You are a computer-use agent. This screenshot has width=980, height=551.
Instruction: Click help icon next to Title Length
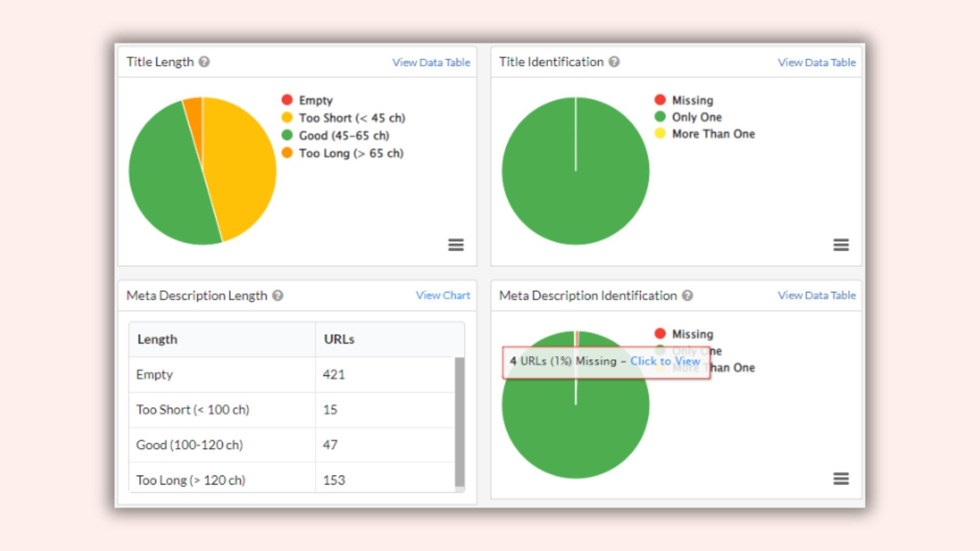[x=204, y=62]
